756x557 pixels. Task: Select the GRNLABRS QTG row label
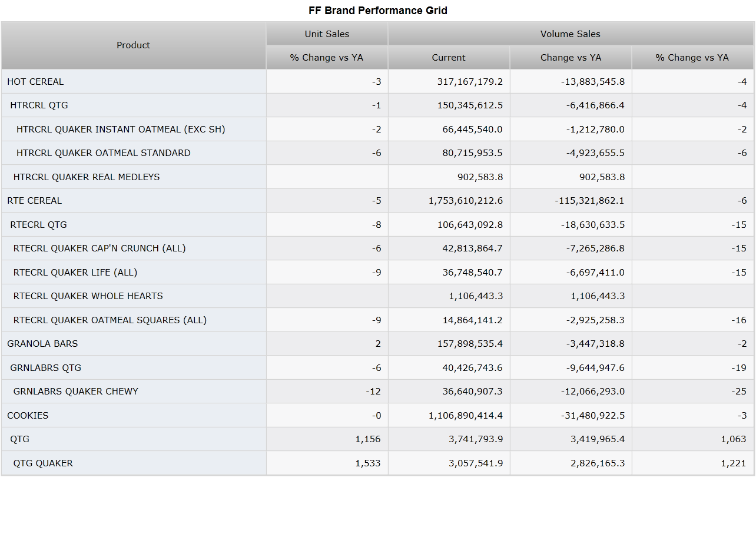[x=46, y=368]
